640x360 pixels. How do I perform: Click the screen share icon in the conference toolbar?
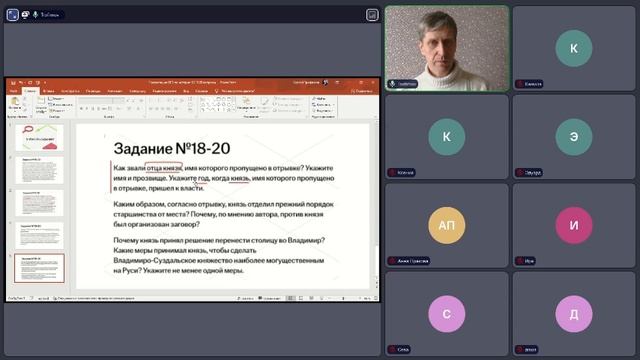point(25,15)
